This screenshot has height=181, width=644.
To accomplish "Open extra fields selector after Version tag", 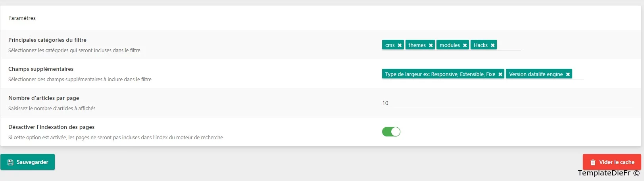I will [x=578, y=74].
